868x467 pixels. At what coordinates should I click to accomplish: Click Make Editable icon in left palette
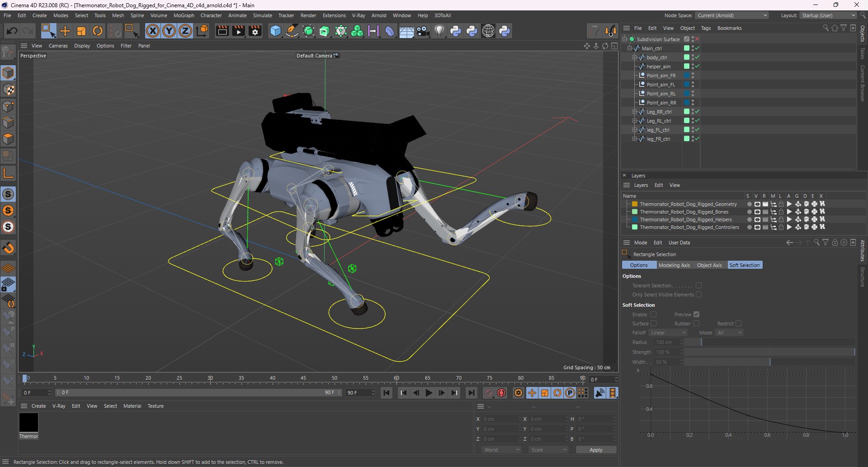8,52
